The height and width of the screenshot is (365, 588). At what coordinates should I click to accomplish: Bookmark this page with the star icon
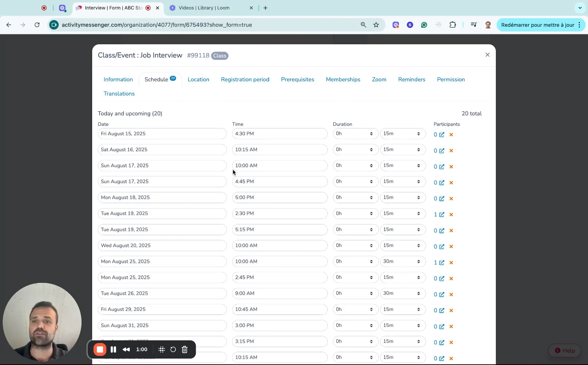coord(376,25)
